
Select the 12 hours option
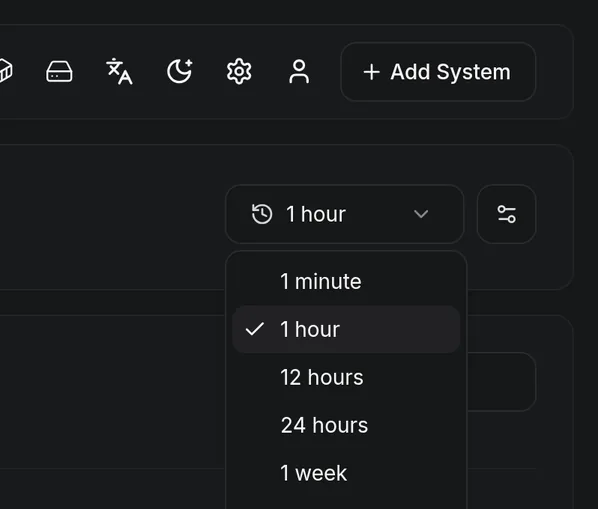pyautogui.click(x=346, y=377)
